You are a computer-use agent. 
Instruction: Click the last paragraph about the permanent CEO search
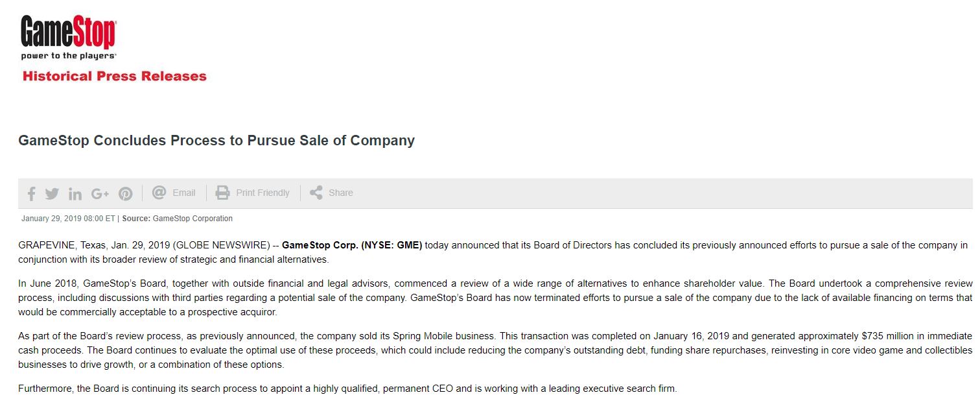pyautogui.click(x=347, y=389)
